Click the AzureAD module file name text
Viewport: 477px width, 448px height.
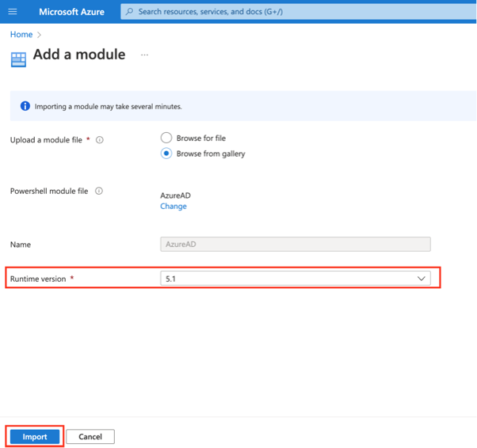coord(176,196)
